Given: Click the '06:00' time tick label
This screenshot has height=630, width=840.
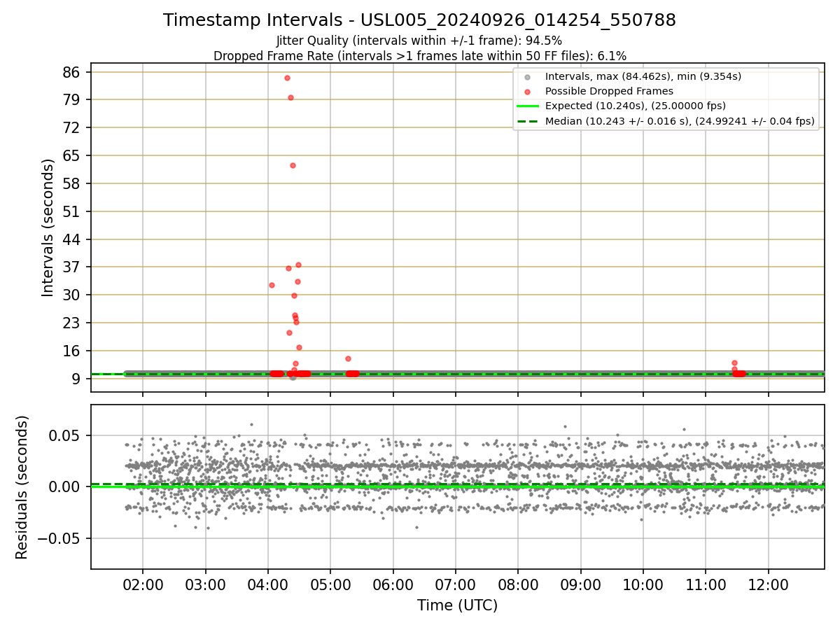Looking at the screenshot, I should (393, 584).
